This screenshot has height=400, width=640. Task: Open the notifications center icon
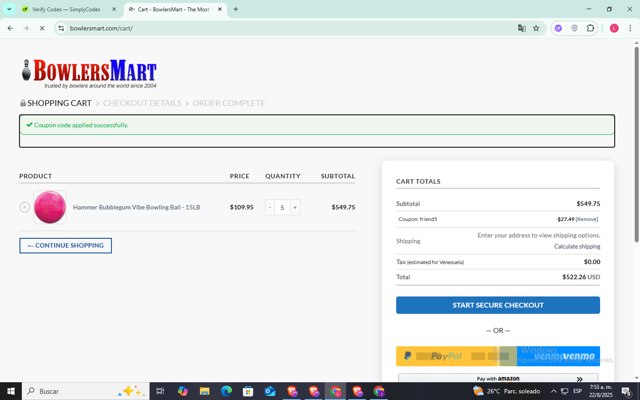click(x=627, y=391)
